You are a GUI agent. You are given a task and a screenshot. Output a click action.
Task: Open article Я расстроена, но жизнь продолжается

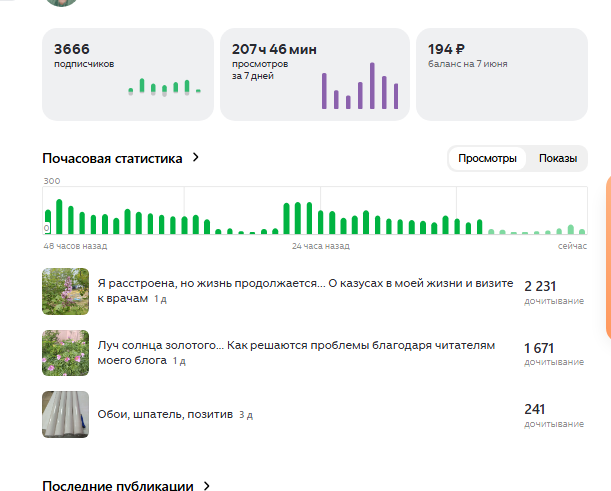(305, 291)
